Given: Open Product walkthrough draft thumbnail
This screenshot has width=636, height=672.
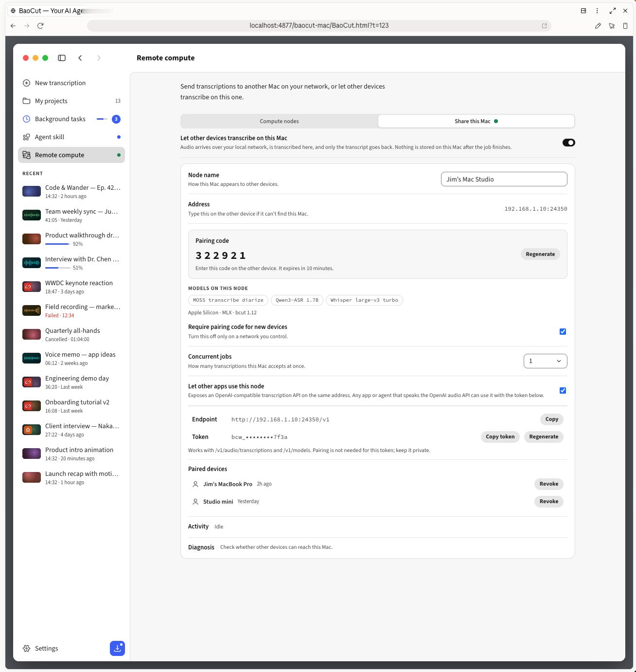Looking at the screenshot, I should 32,239.
